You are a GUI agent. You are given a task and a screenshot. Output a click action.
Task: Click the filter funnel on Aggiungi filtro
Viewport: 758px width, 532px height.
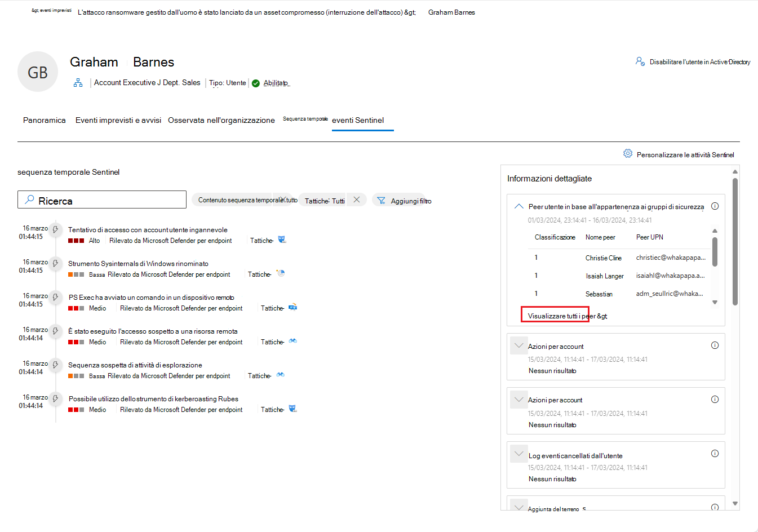point(381,200)
